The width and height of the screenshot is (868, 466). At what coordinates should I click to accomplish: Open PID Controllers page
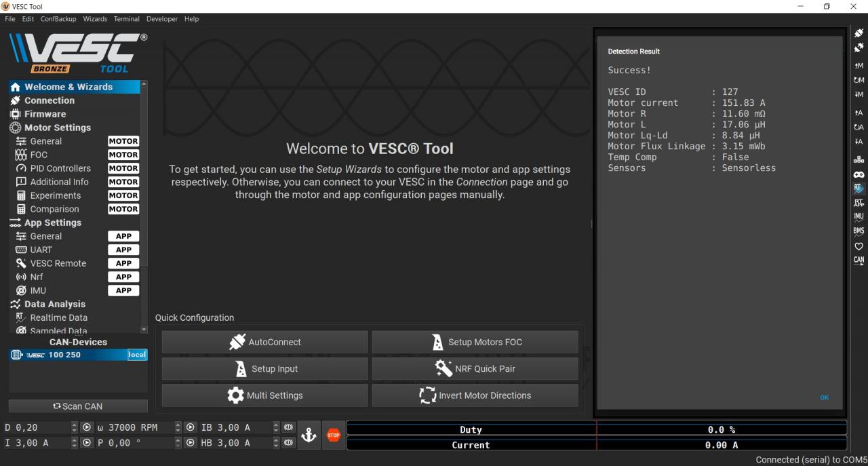[x=74, y=168]
